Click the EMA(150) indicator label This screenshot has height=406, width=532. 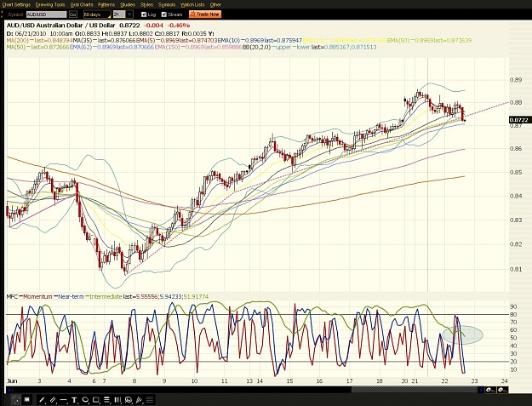(x=166, y=47)
